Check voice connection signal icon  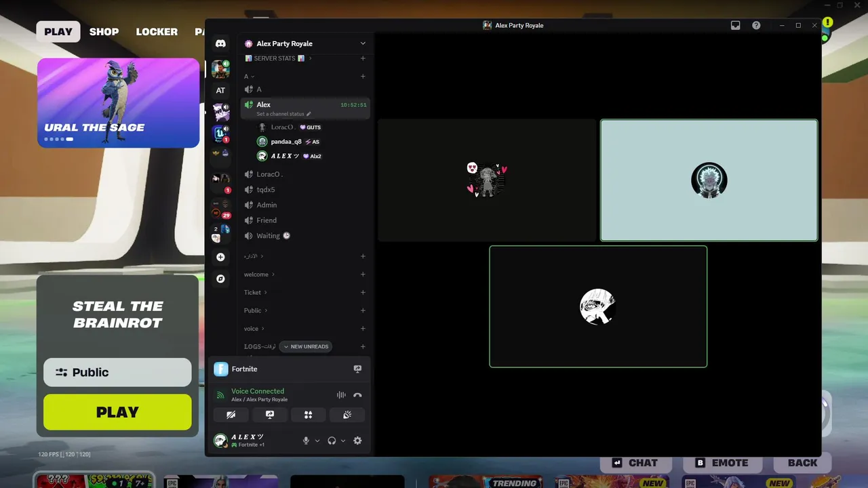220,395
